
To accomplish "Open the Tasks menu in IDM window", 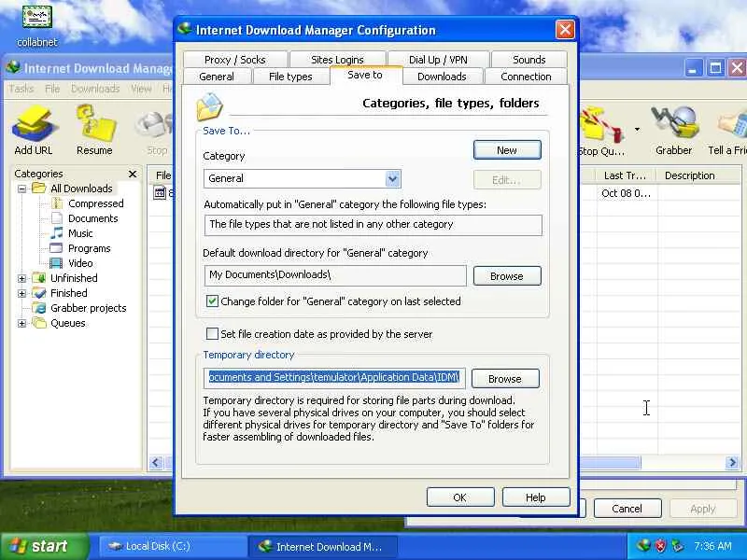I will pyautogui.click(x=21, y=89).
